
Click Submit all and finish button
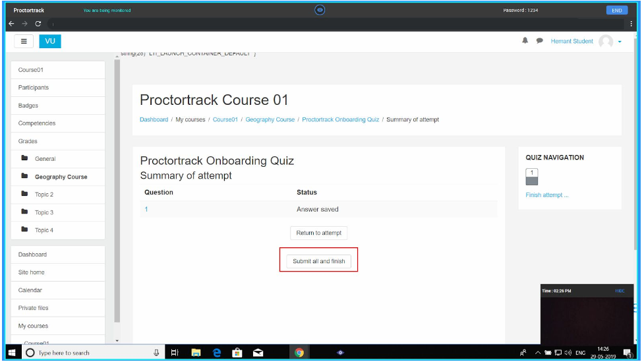[x=319, y=261]
